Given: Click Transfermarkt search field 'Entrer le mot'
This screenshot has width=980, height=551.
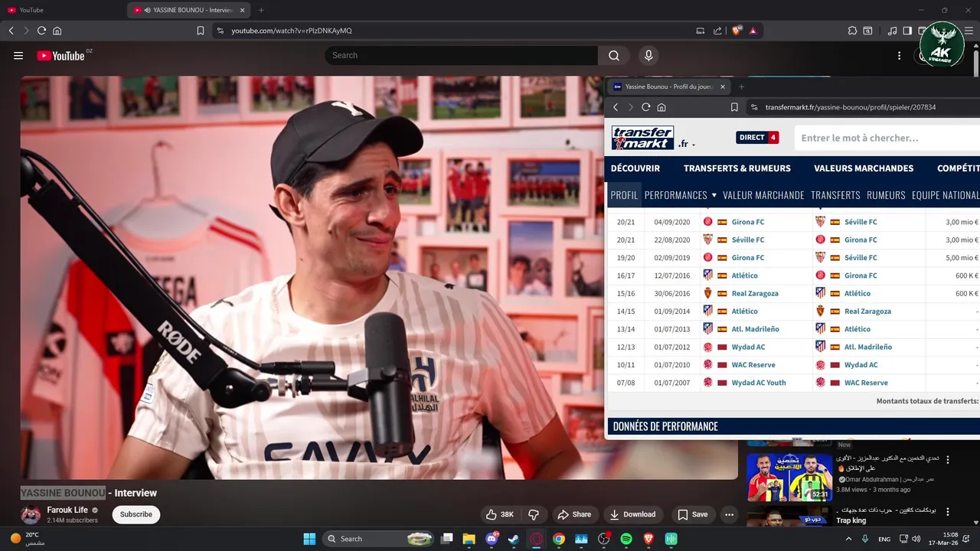Looking at the screenshot, I should 887,138.
